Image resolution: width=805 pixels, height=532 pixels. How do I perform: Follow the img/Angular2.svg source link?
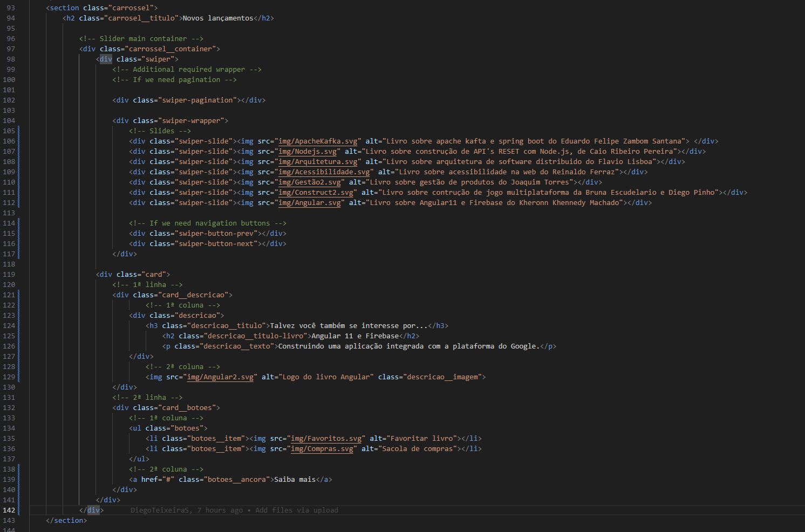point(220,377)
